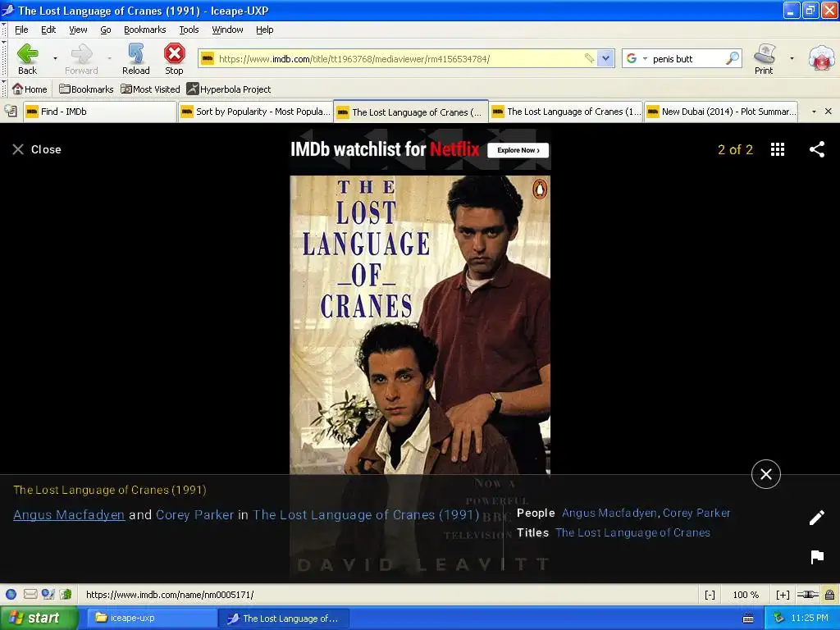The image size is (840, 630).
Task: Open the File menu
Action: pos(21,30)
